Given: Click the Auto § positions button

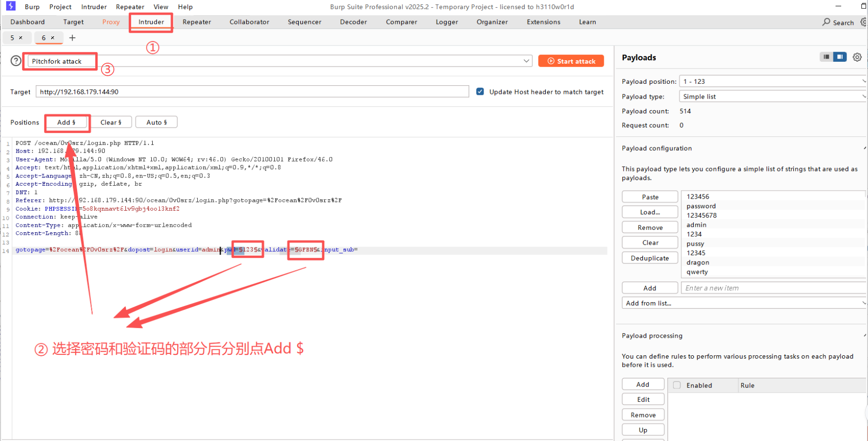Looking at the screenshot, I should coord(157,122).
